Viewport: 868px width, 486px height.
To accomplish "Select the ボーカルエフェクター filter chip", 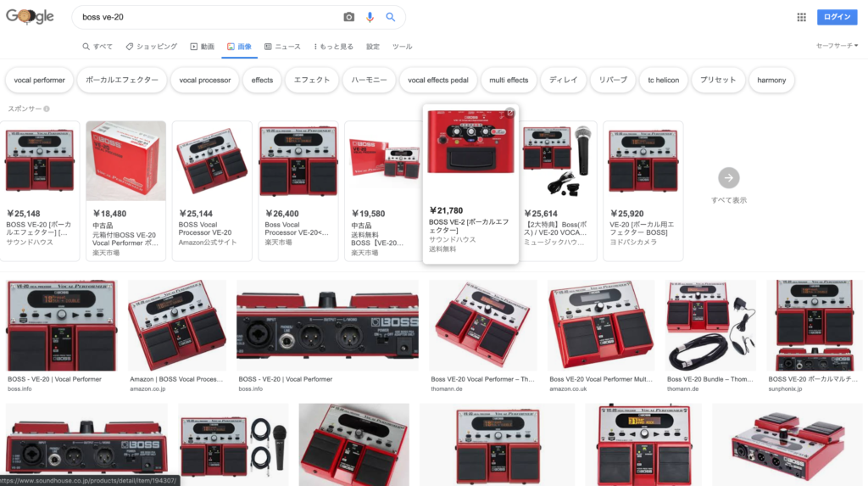I will (122, 81).
